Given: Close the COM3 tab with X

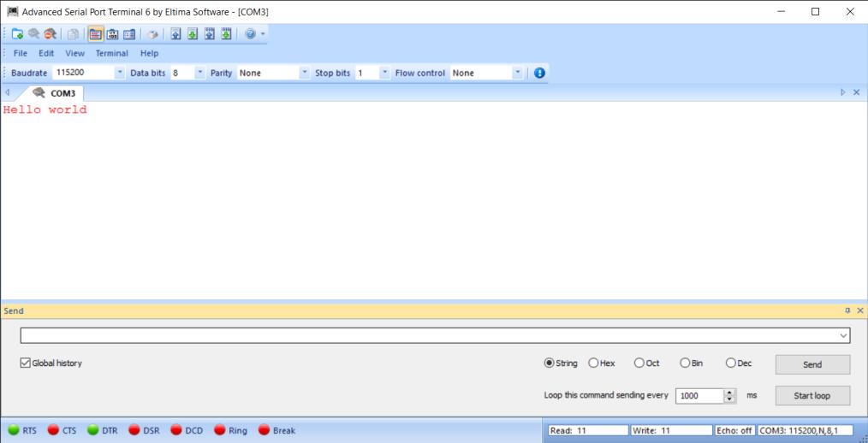Looking at the screenshot, I should click(x=856, y=92).
